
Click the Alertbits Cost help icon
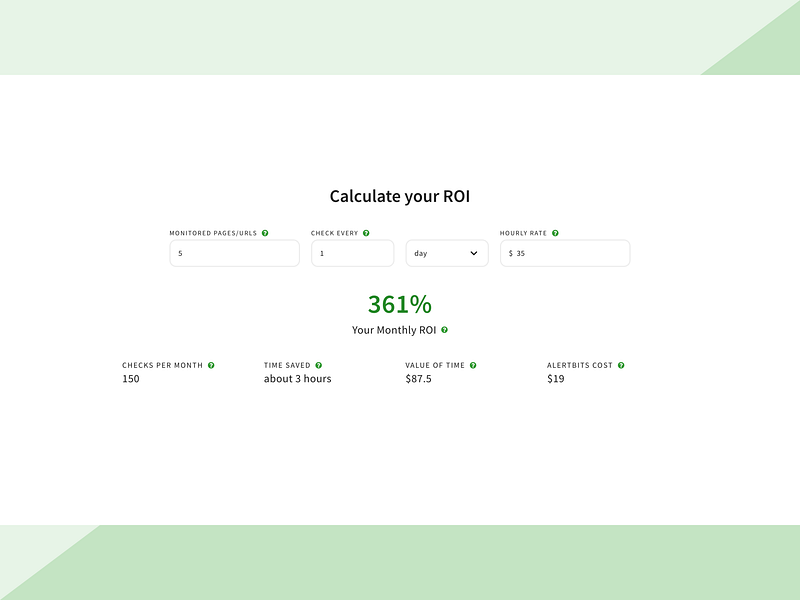pos(621,365)
